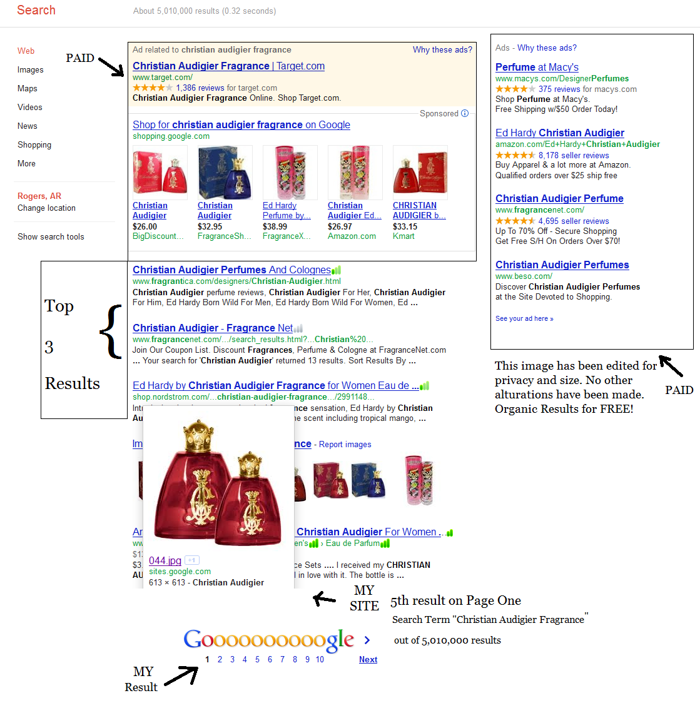Click the grey bars icon beside Fragrance Net
This screenshot has width=700, height=728.
tap(298, 328)
